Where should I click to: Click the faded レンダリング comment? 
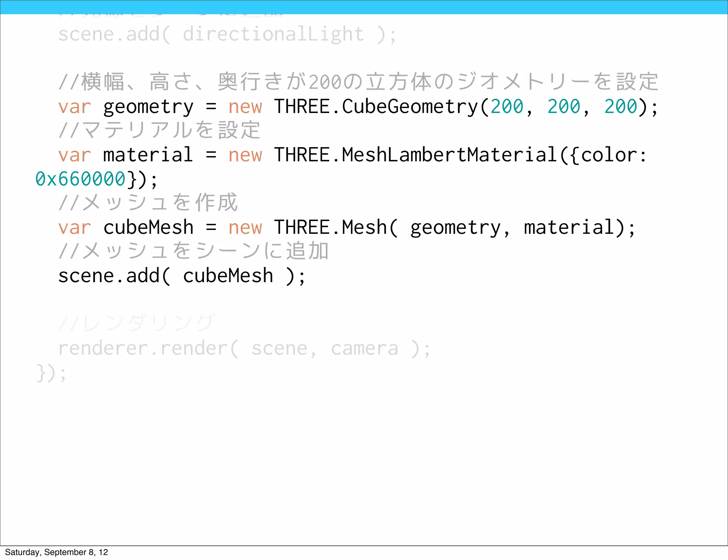[x=136, y=323]
